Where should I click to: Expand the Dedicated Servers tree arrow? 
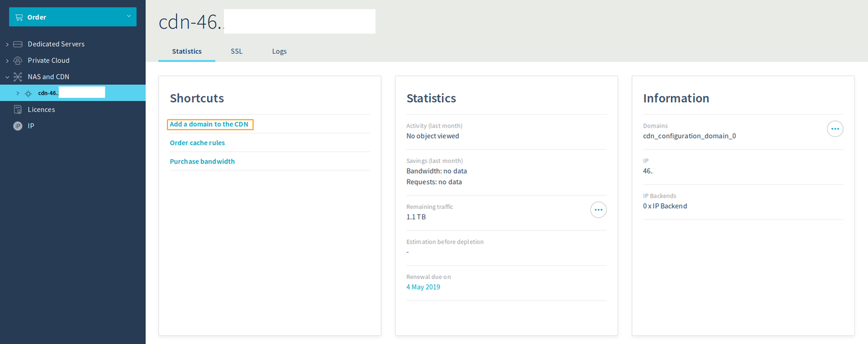tap(7, 44)
